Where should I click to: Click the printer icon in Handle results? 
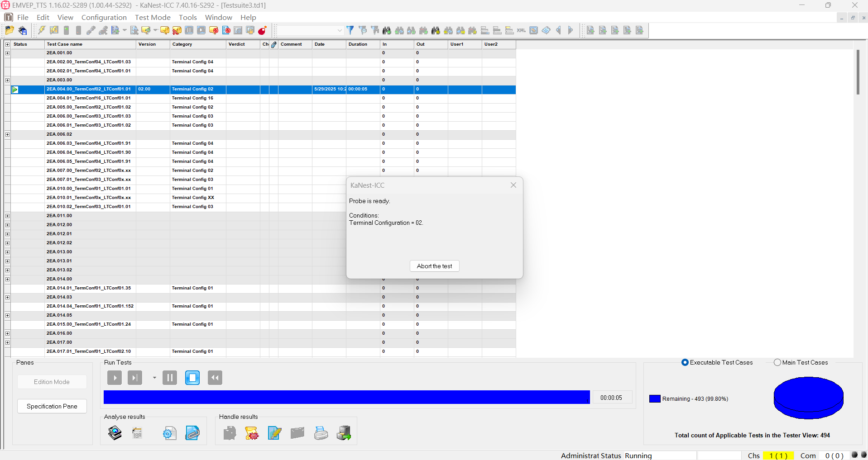click(321, 433)
